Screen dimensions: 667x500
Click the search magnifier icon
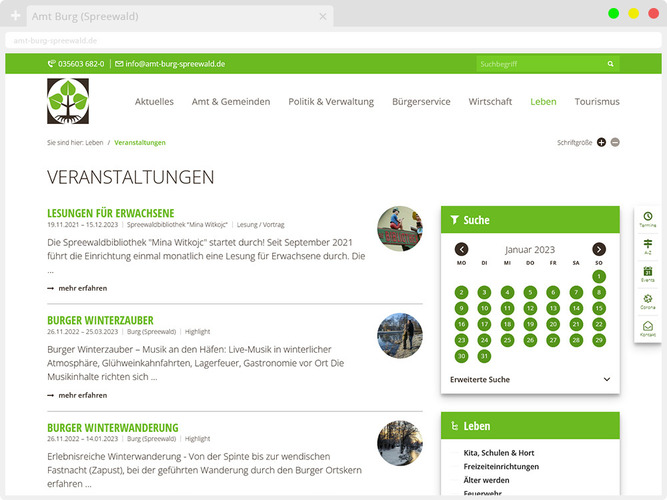point(610,64)
